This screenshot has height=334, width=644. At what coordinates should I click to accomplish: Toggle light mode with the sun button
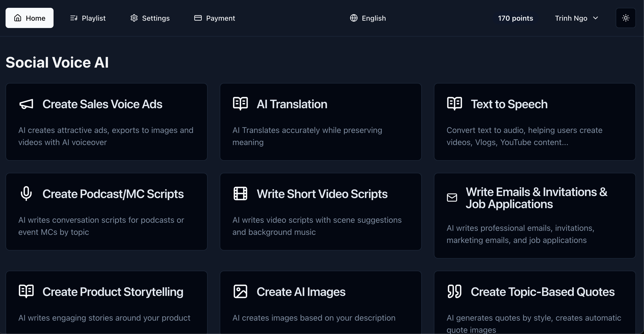(626, 18)
